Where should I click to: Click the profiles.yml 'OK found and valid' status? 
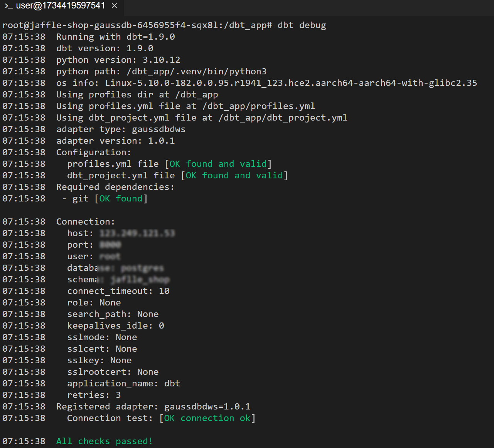218,164
